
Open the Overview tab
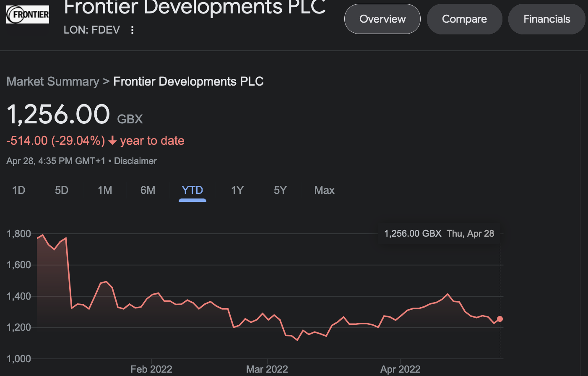click(x=382, y=19)
